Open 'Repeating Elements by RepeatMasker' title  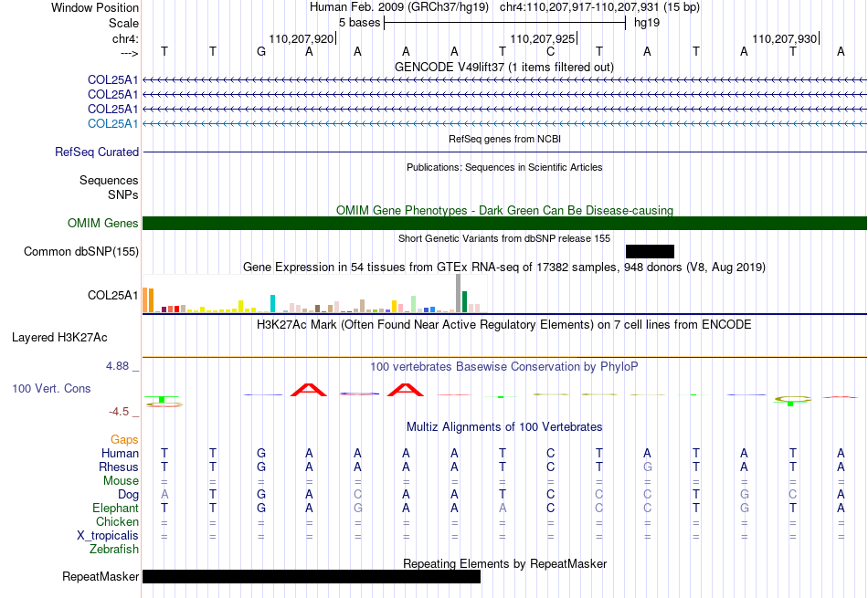click(x=504, y=563)
